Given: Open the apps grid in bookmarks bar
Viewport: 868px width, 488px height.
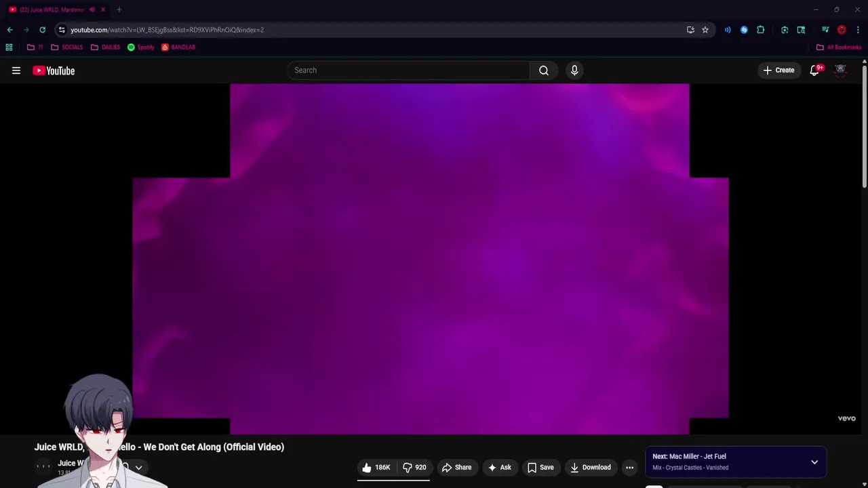Looking at the screenshot, I should (x=9, y=47).
